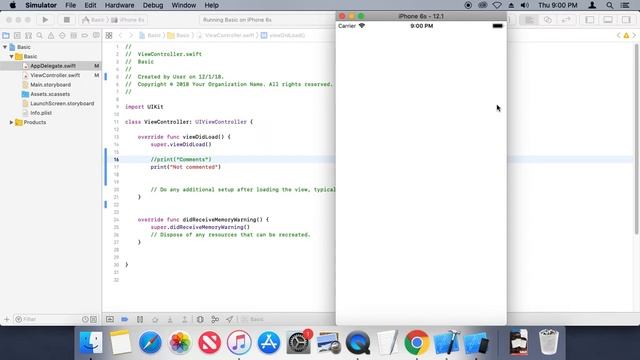The image size is (640, 360).
Task: Open the Report navigator
Action: coord(96,36)
